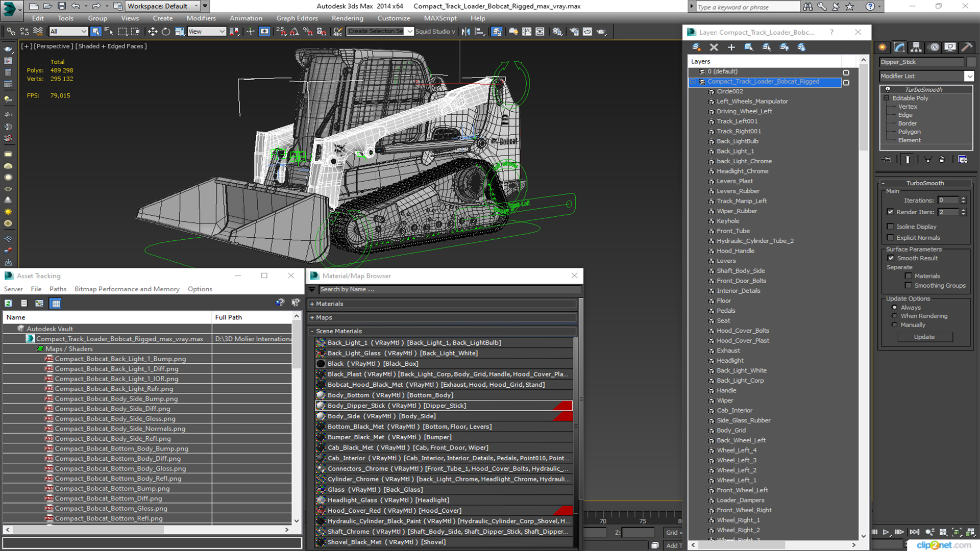
Task: Open the selection filter All dropdown
Action: [68, 32]
